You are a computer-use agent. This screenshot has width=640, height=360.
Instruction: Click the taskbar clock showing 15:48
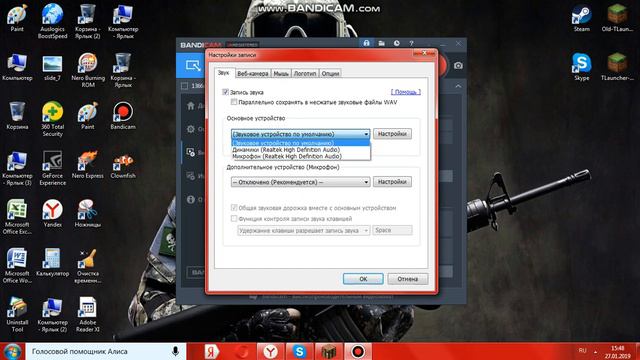[618, 352]
